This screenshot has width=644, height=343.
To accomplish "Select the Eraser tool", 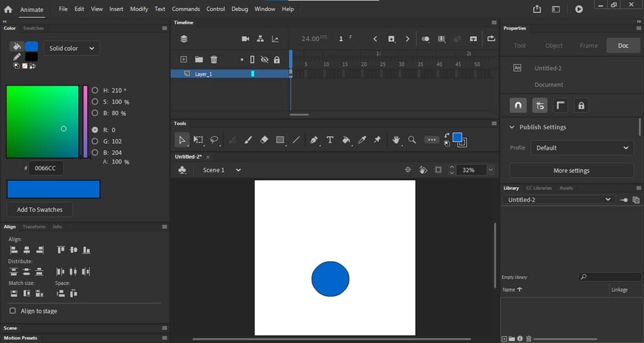I will pyautogui.click(x=264, y=140).
